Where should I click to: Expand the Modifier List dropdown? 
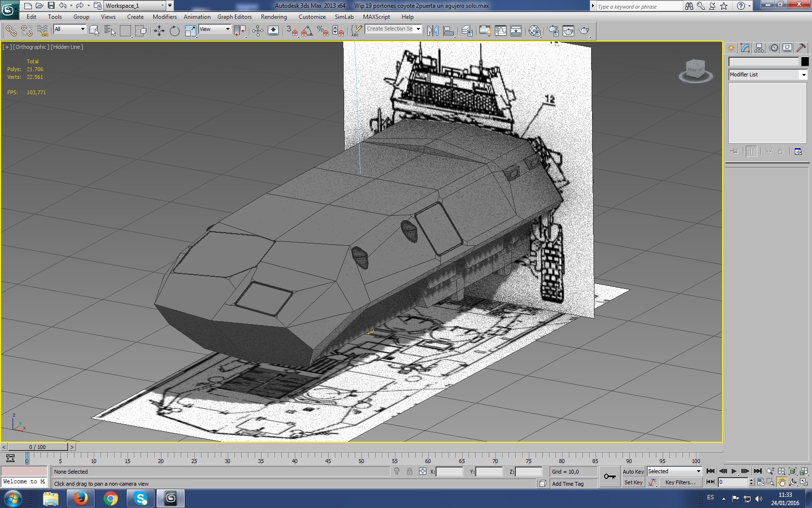(x=803, y=75)
